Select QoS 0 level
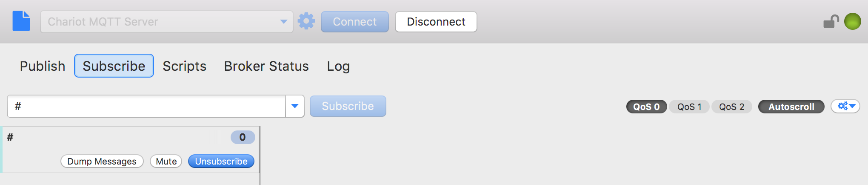The height and width of the screenshot is (185, 868). point(646,107)
